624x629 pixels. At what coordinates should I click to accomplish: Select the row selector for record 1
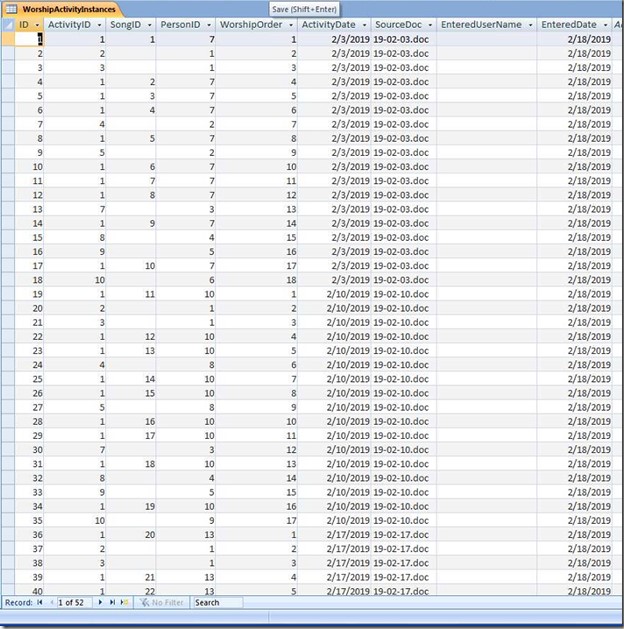[8, 39]
